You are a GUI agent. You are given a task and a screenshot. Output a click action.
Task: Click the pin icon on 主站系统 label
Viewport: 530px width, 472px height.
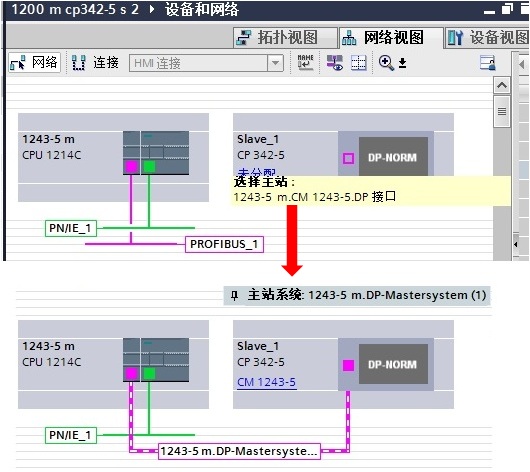point(235,296)
